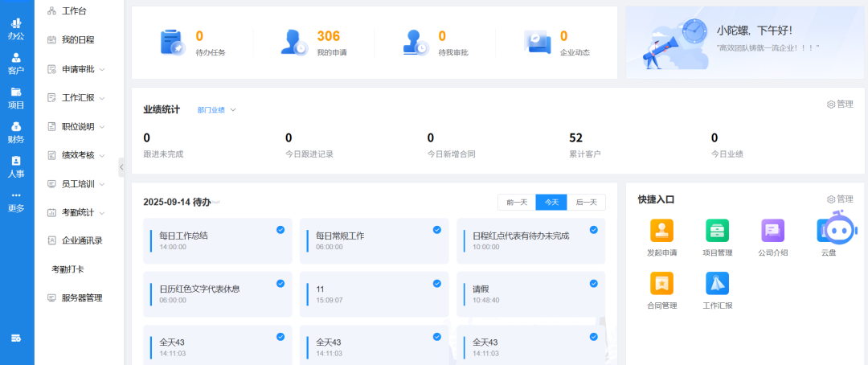Open 工作汇报 quick entry icon
This screenshot has height=365, width=868.
coord(717,283)
